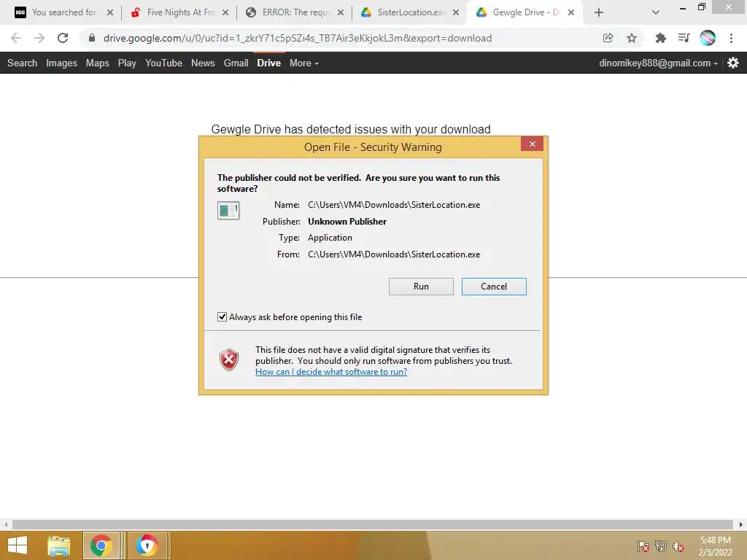
Task: Click Images in the Google bar
Action: tap(61, 63)
